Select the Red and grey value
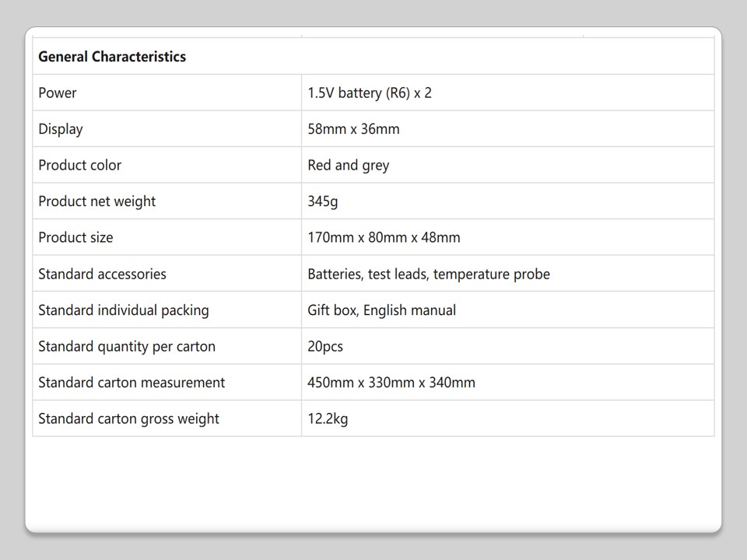Screen dimensions: 747x560 pyautogui.click(x=348, y=165)
